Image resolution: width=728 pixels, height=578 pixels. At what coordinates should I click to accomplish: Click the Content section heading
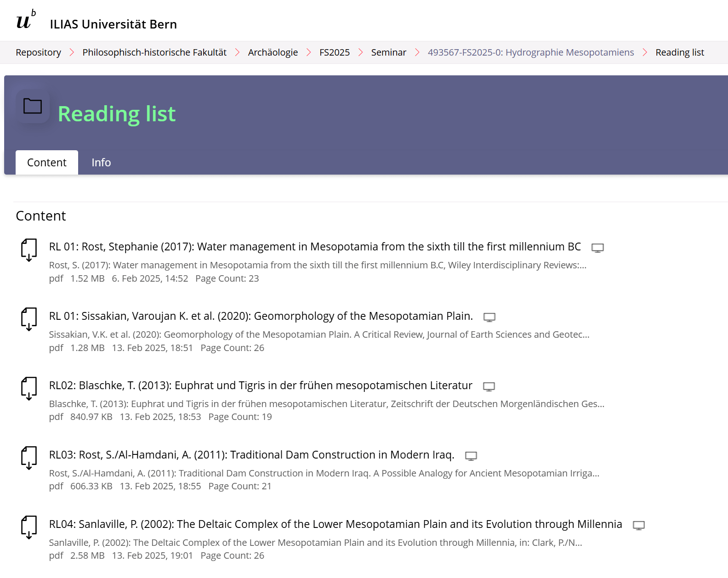(41, 216)
